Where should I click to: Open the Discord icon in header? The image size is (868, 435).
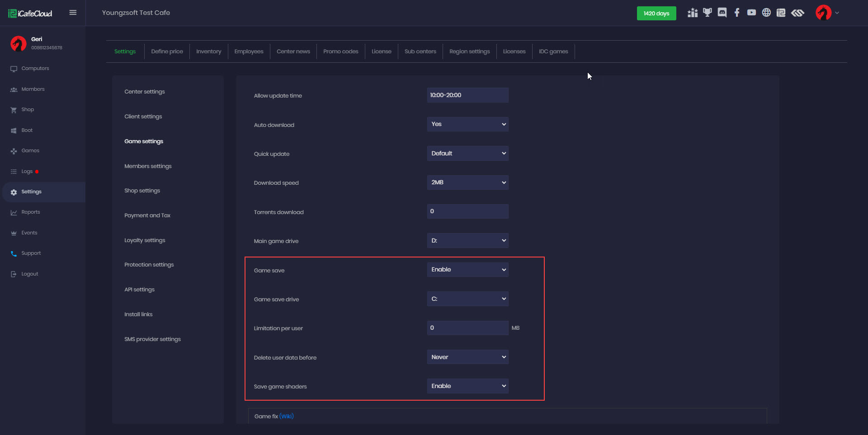coord(722,13)
